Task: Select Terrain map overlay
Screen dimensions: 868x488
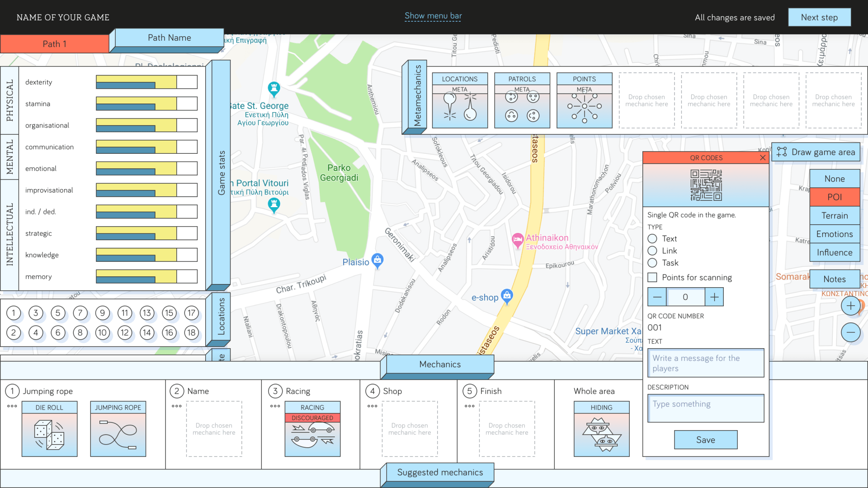Action: pos(835,216)
